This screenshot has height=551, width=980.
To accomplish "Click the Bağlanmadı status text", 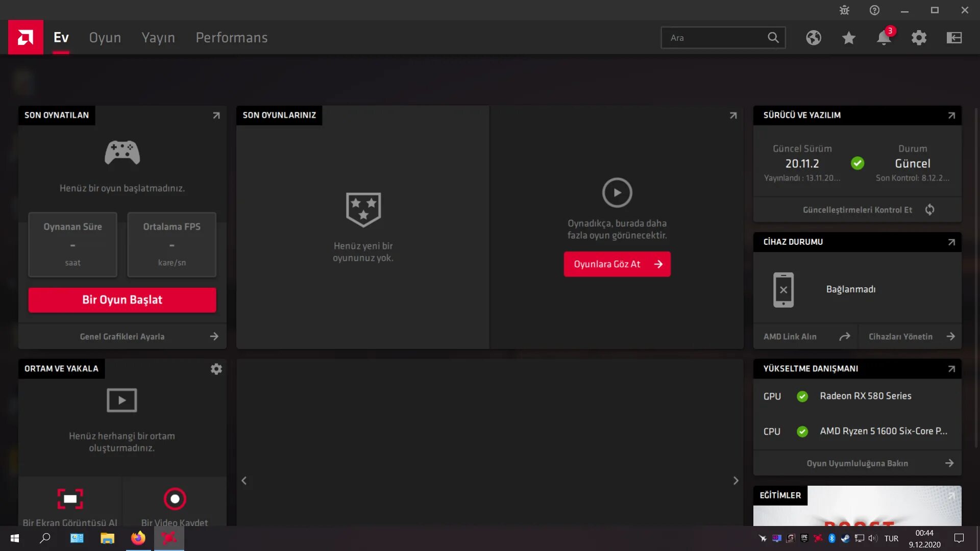I will coord(851,289).
